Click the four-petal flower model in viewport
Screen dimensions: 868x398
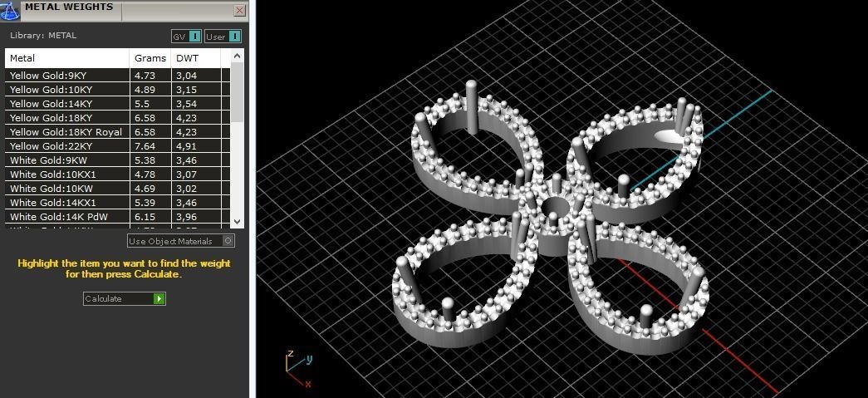pos(552,217)
